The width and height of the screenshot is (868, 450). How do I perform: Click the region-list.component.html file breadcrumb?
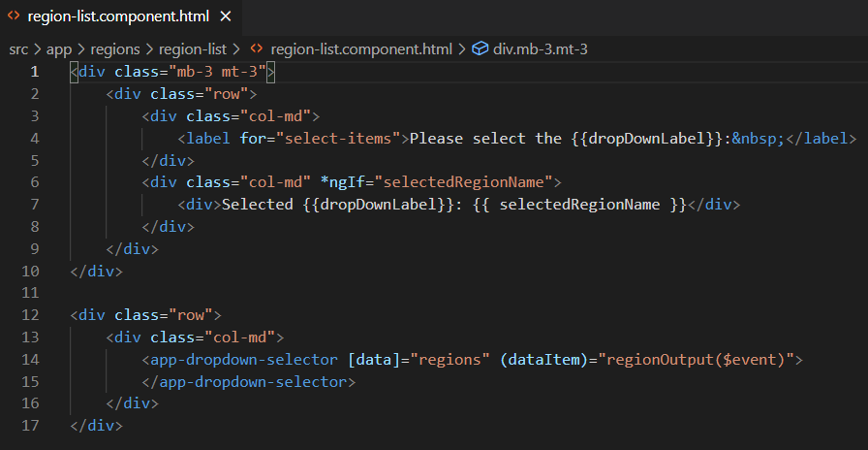[360, 48]
